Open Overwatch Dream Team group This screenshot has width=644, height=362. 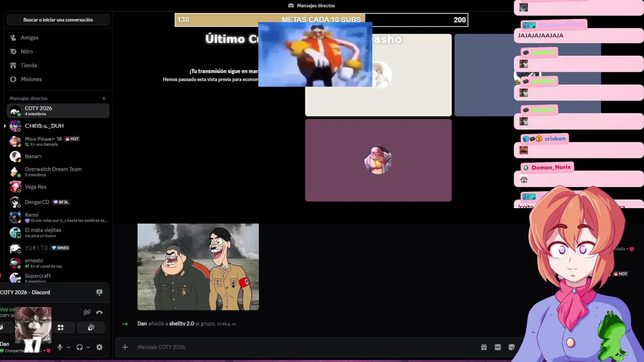58,172
